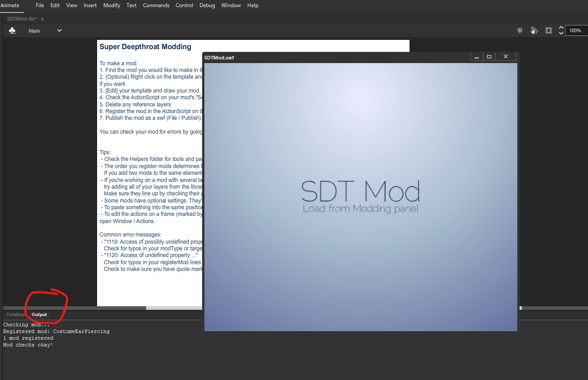
Task: Click the zoom decrease down arrow
Action: [x=561, y=33]
